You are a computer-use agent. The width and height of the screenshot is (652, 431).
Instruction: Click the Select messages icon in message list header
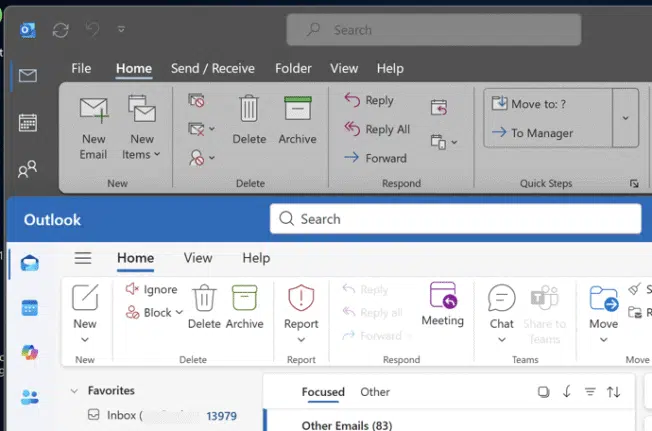point(543,392)
